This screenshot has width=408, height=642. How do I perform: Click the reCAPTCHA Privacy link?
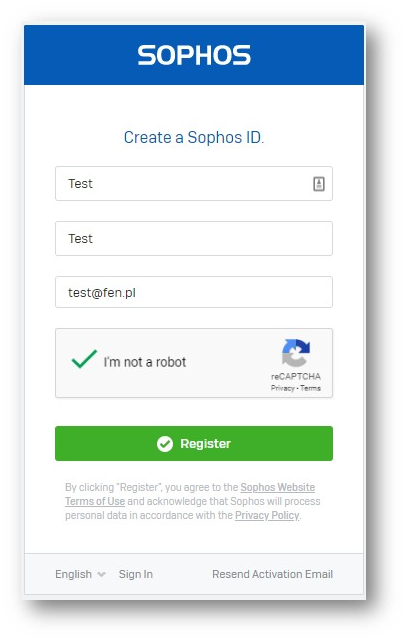[283, 388]
